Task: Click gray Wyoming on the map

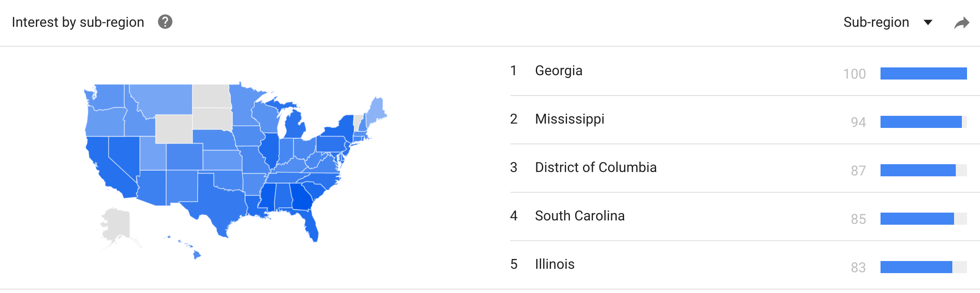Action: [x=174, y=129]
